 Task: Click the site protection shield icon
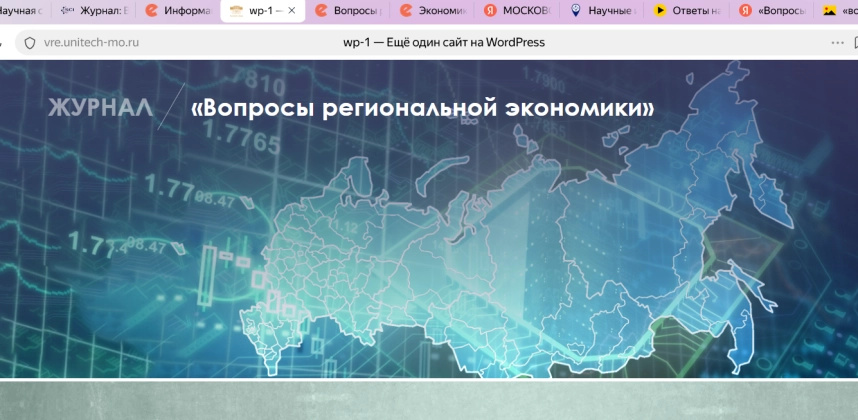coord(29,43)
